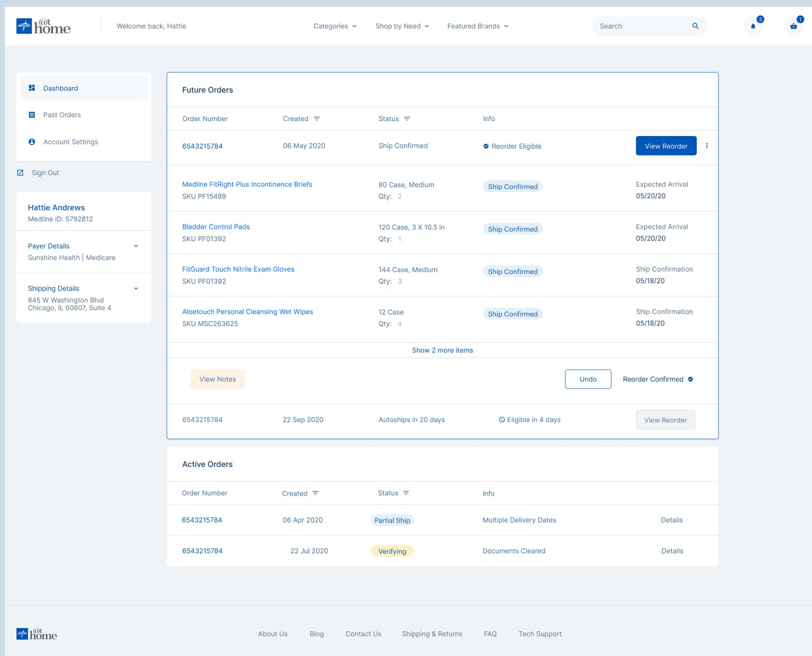Click Ship Confirmed badge for Bladder Control Pads
This screenshot has height=656, width=812.
click(x=513, y=229)
